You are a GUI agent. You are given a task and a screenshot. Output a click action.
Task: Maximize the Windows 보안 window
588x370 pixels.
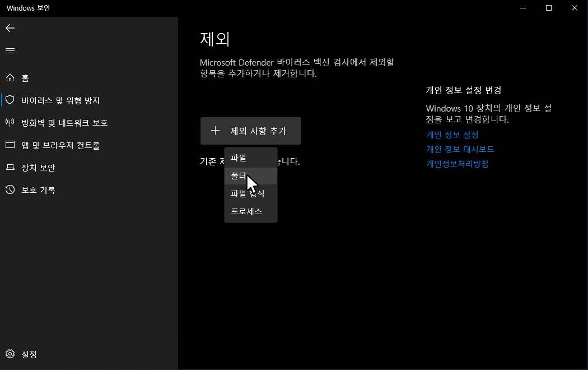click(x=549, y=8)
